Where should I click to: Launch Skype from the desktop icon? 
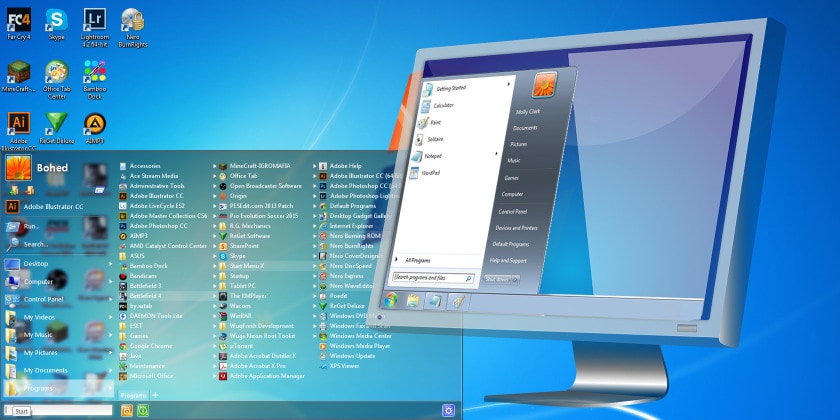56,25
